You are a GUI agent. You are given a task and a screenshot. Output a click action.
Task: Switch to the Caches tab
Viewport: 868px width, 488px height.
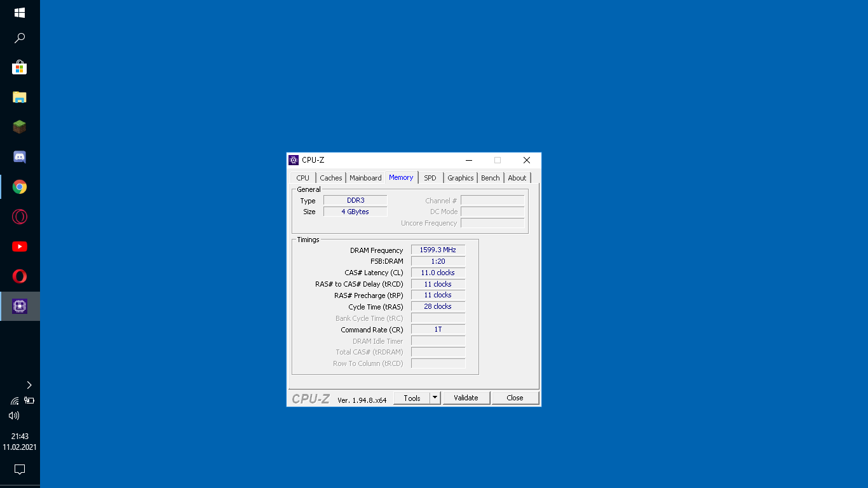(331, 178)
